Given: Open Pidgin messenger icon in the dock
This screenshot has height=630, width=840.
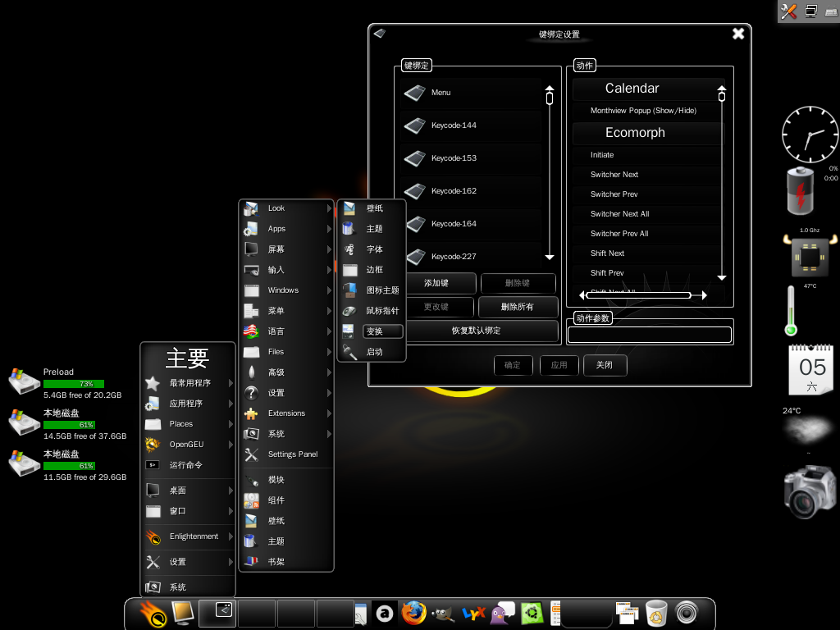Looking at the screenshot, I should point(503,614).
